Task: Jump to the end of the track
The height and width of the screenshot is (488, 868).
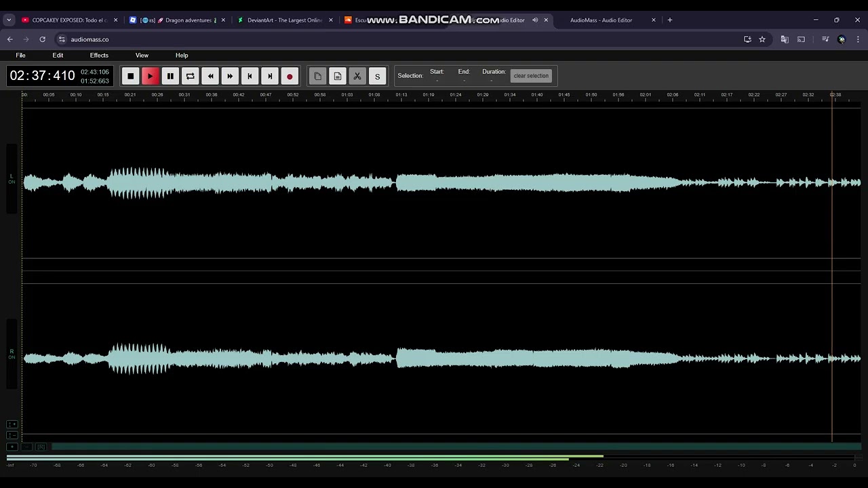Action: click(x=270, y=76)
